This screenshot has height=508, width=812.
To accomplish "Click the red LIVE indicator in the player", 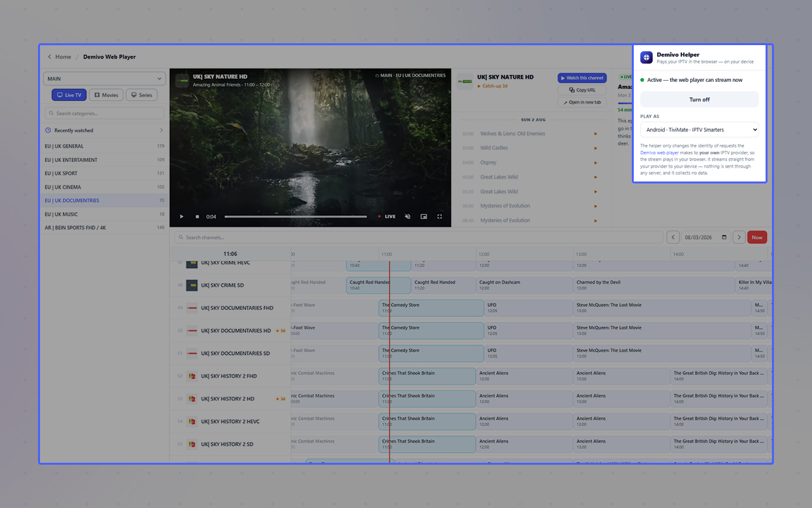I will pos(386,217).
